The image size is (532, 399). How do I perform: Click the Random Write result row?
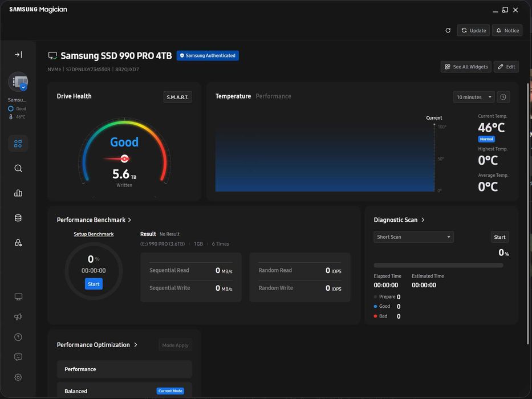[x=300, y=288]
